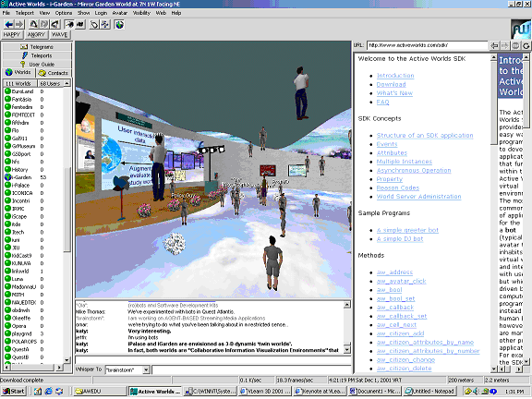Open the Visibility menu
Image resolution: width=532 pixels, height=399 pixels.
pyautogui.click(x=141, y=13)
